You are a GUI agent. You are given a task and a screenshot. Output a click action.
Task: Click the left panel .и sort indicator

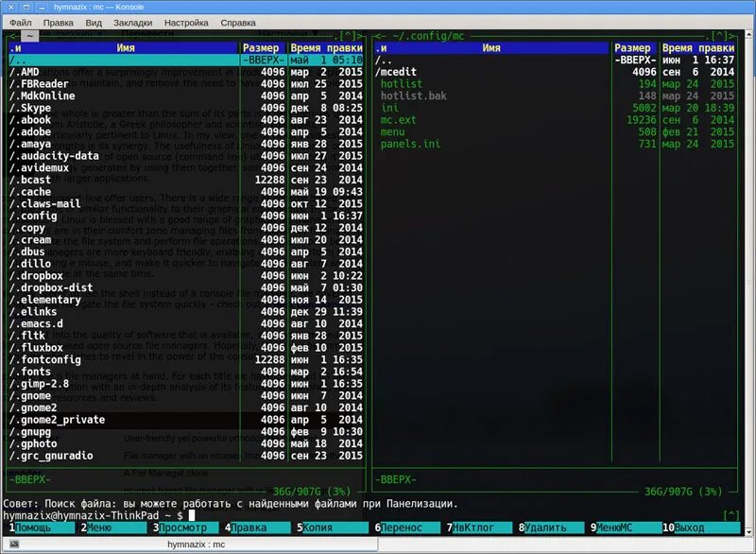[x=15, y=47]
